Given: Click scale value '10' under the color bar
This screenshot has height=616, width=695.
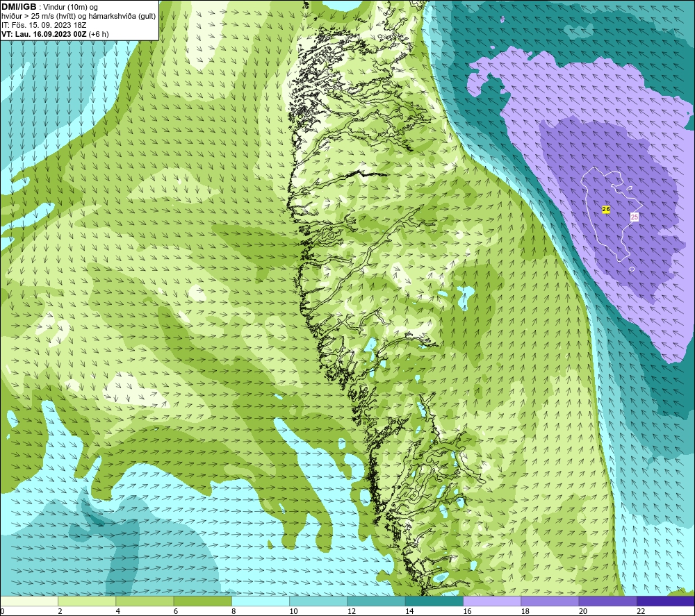Looking at the screenshot, I should pyautogui.click(x=293, y=611).
